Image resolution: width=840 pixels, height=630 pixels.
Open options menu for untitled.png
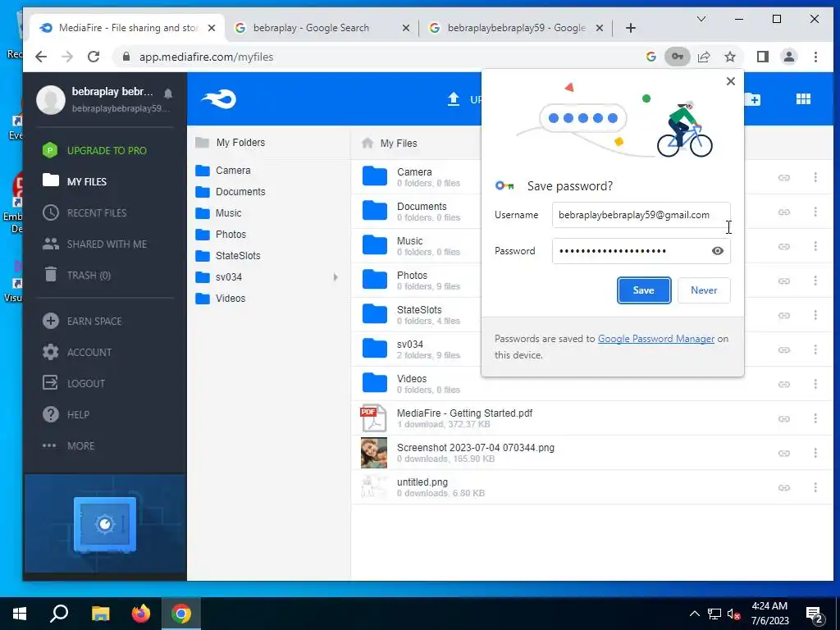[815, 487]
